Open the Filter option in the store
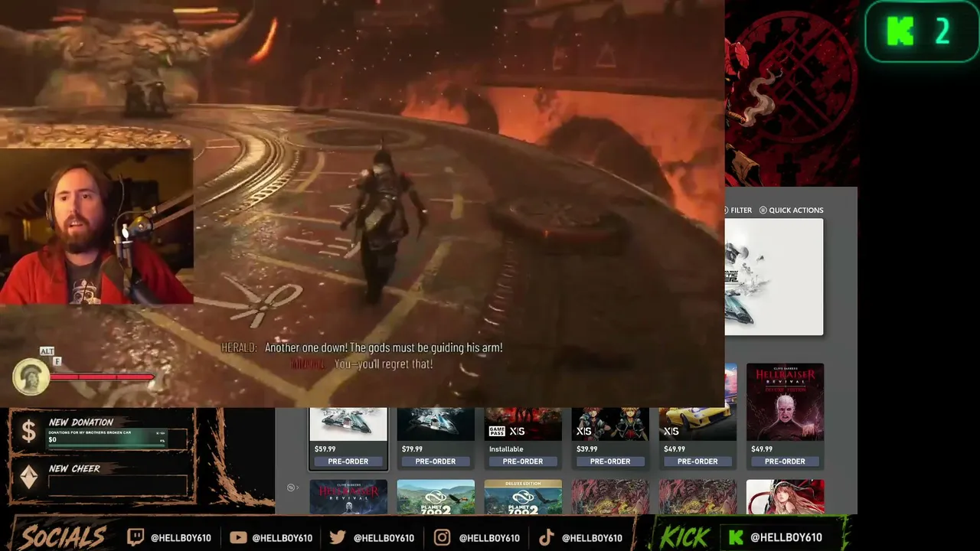The width and height of the screenshot is (980, 551). (738, 210)
